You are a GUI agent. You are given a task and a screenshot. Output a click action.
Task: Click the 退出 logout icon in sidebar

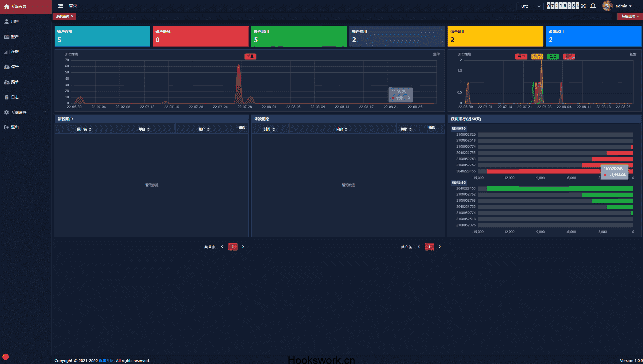[6, 127]
